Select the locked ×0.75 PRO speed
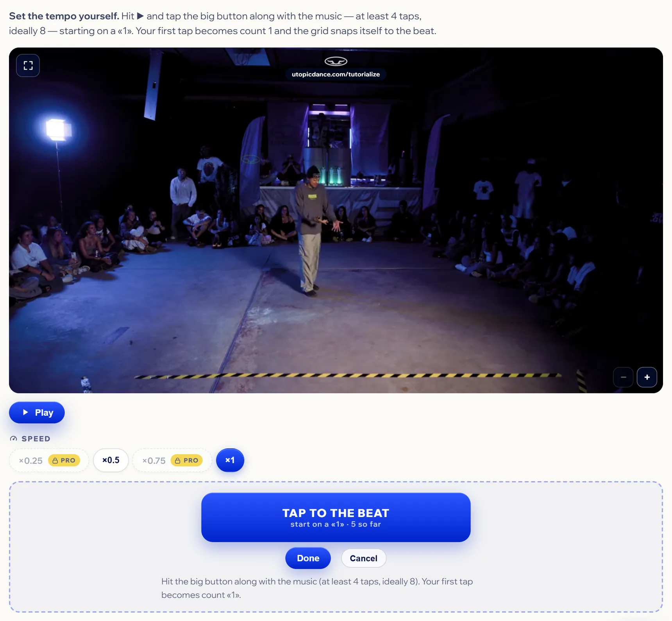This screenshot has width=672, height=621. [172, 460]
